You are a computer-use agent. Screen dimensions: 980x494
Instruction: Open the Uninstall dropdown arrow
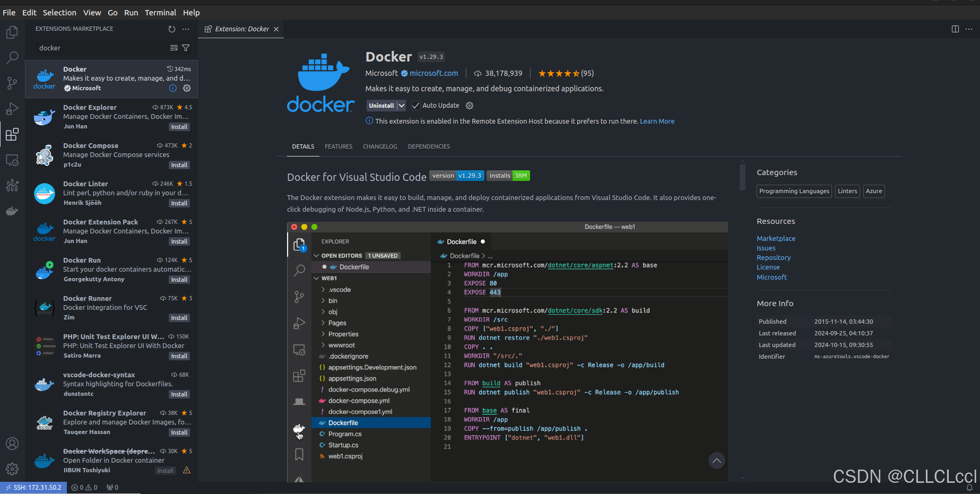(x=402, y=106)
